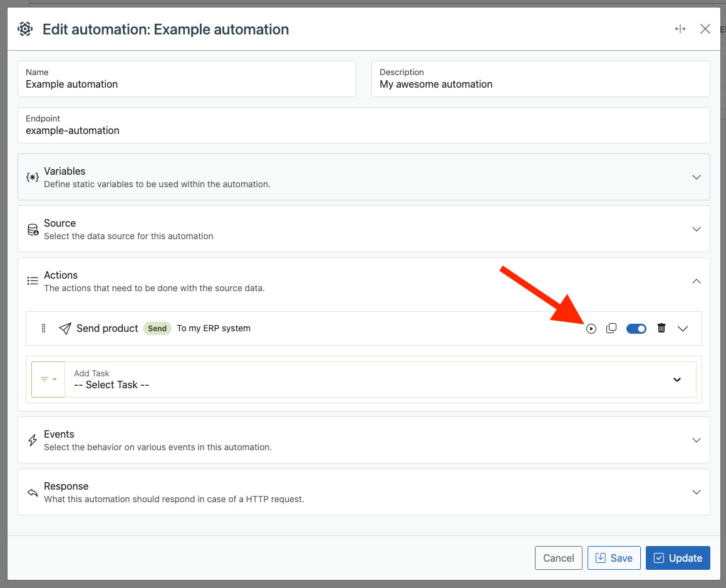The width and height of the screenshot is (726, 588).
Task: Disable the Send product action toggle
Action: (636, 329)
